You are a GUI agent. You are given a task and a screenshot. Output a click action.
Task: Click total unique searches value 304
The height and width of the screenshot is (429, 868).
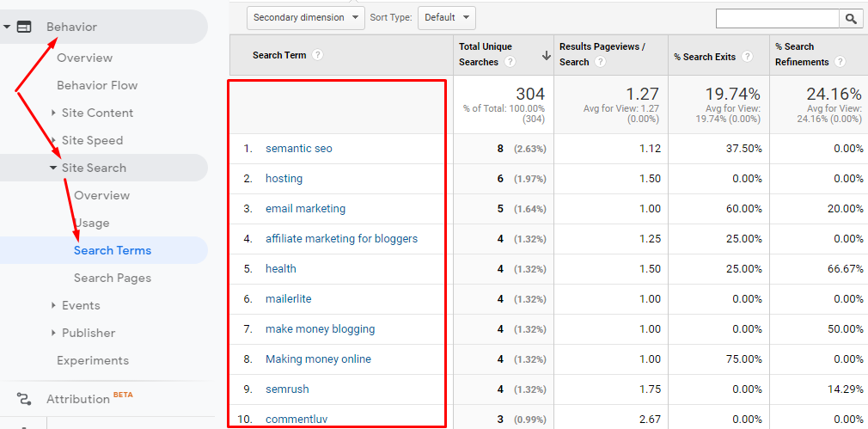(530, 94)
